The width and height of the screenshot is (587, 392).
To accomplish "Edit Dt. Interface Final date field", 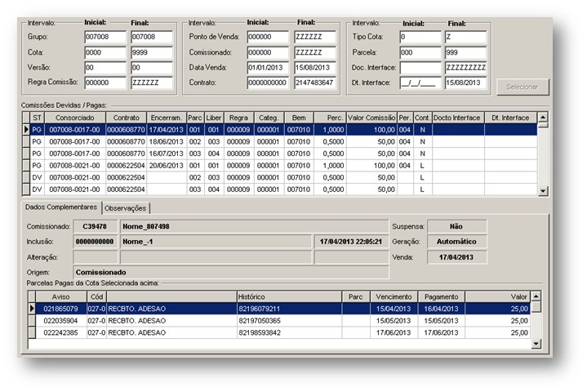I will [x=465, y=82].
